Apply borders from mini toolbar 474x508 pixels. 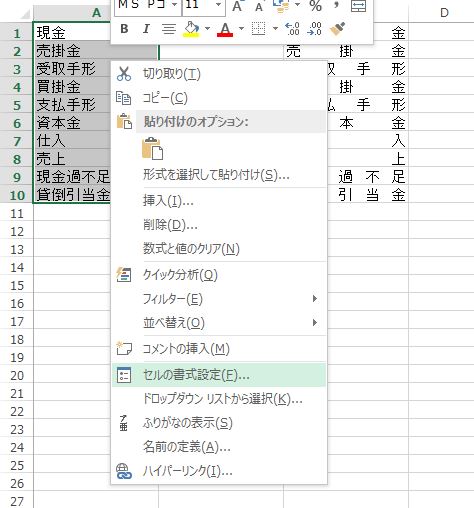point(258,29)
